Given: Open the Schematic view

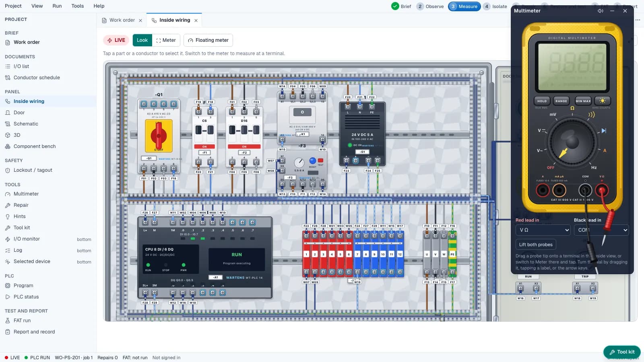Looking at the screenshot, I should coord(26,124).
